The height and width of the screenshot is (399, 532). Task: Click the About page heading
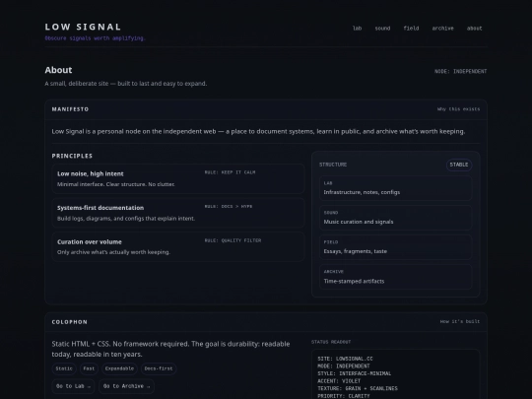click(58, 70)
